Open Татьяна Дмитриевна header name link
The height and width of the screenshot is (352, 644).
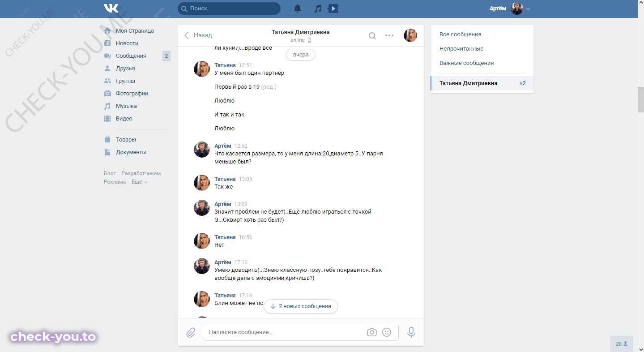pos(300,32)
